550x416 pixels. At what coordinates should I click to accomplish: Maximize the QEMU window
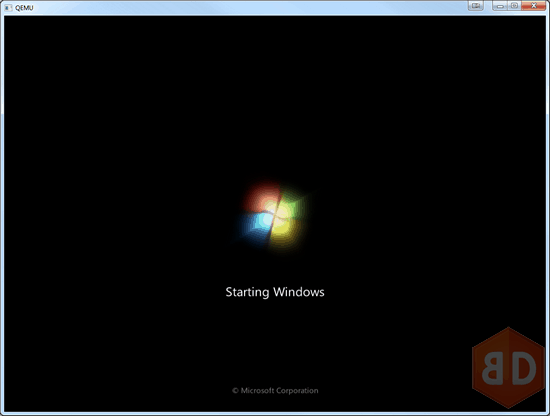515,6
